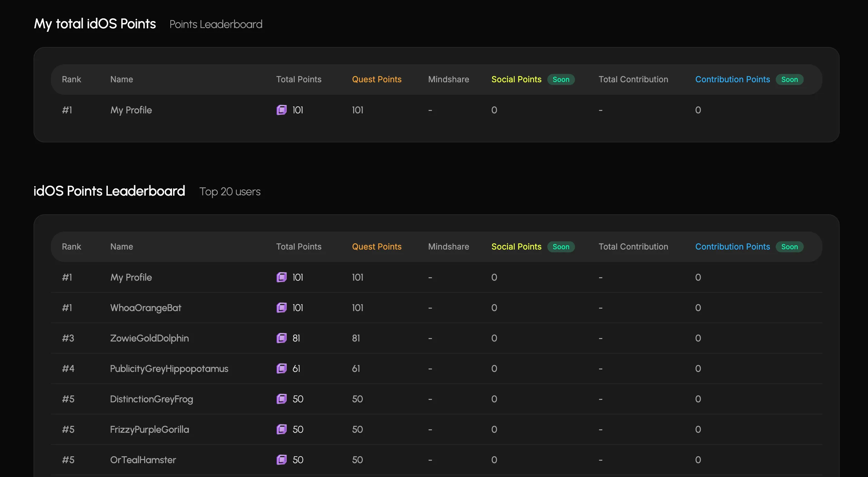Select the Quest Points header in leaderboard table
Screen dimensions: 868x477
point(377,247)
